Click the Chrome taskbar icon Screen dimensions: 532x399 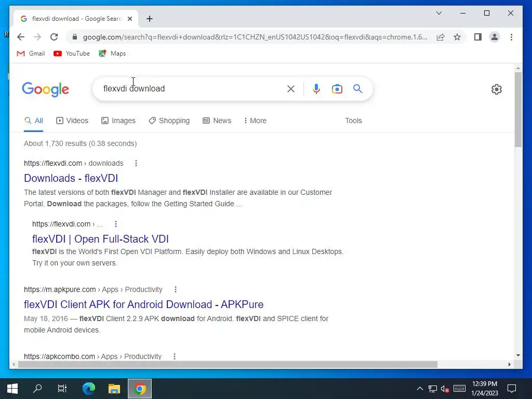coord(139,389)
